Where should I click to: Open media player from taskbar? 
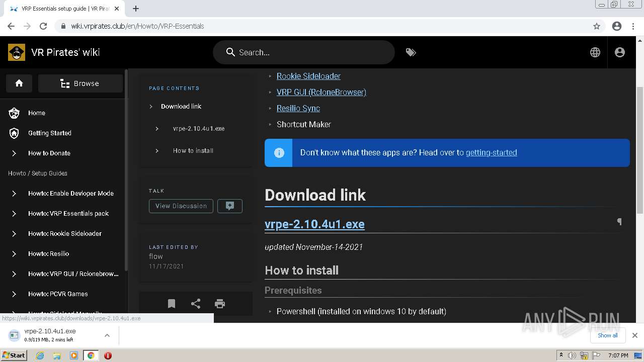tap(74, 355)
